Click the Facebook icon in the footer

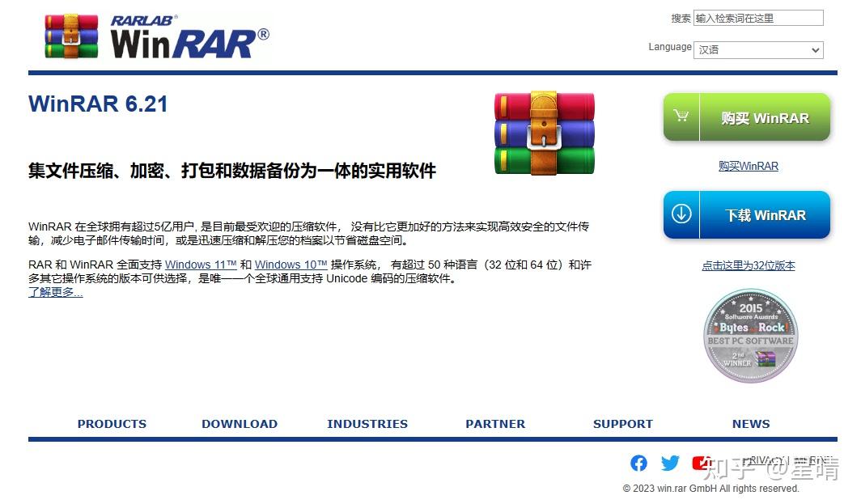point(638,463)
